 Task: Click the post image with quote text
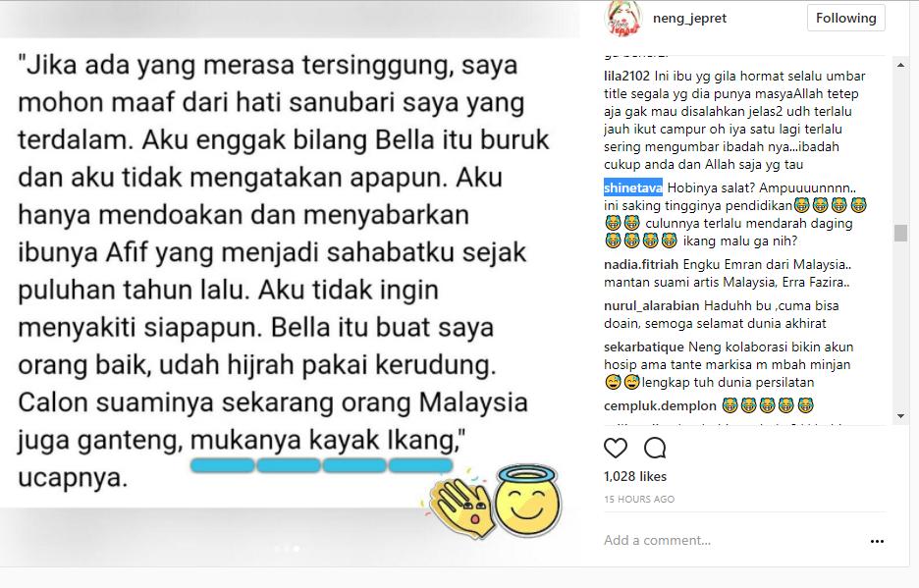tap(290, 282)
